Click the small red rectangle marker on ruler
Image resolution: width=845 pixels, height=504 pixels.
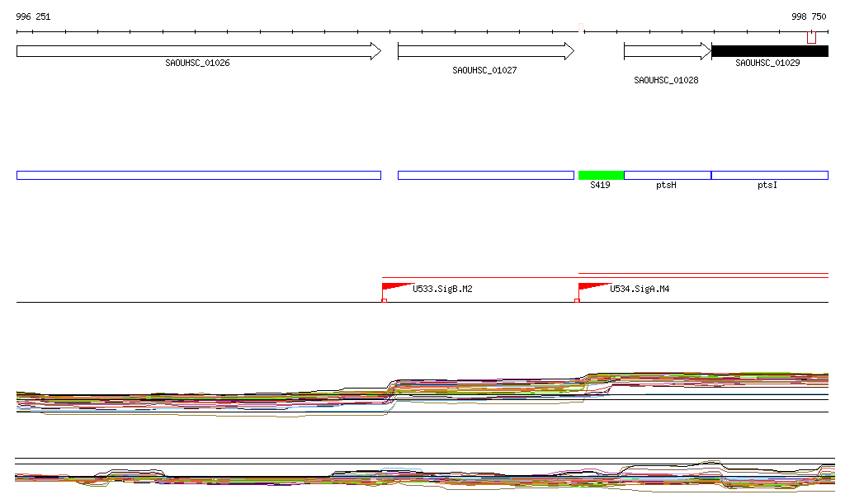pos(812,37)
